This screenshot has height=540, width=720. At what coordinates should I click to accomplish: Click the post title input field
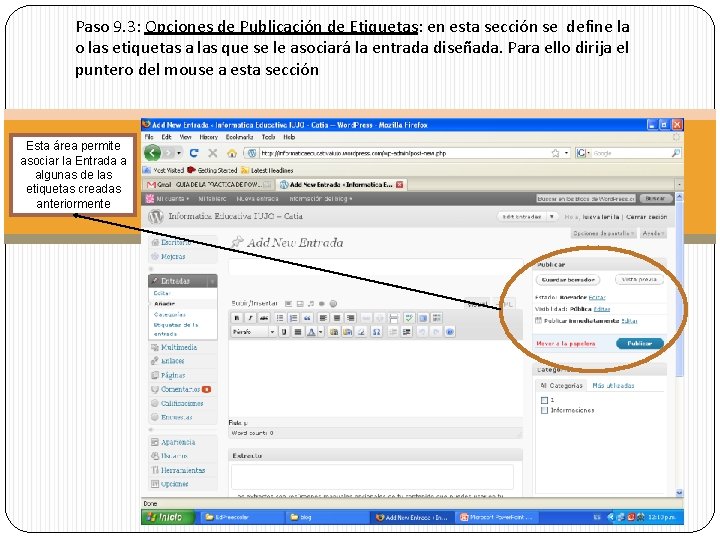coord(375,267)
